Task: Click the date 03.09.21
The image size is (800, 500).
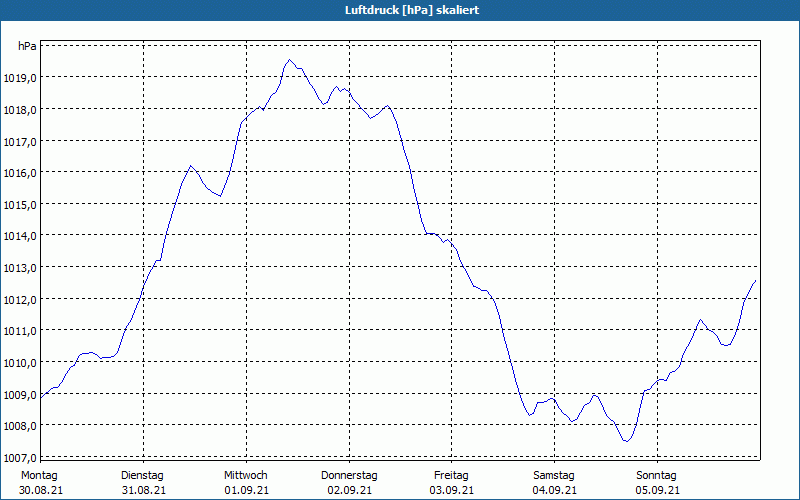Action: (452, 490)
